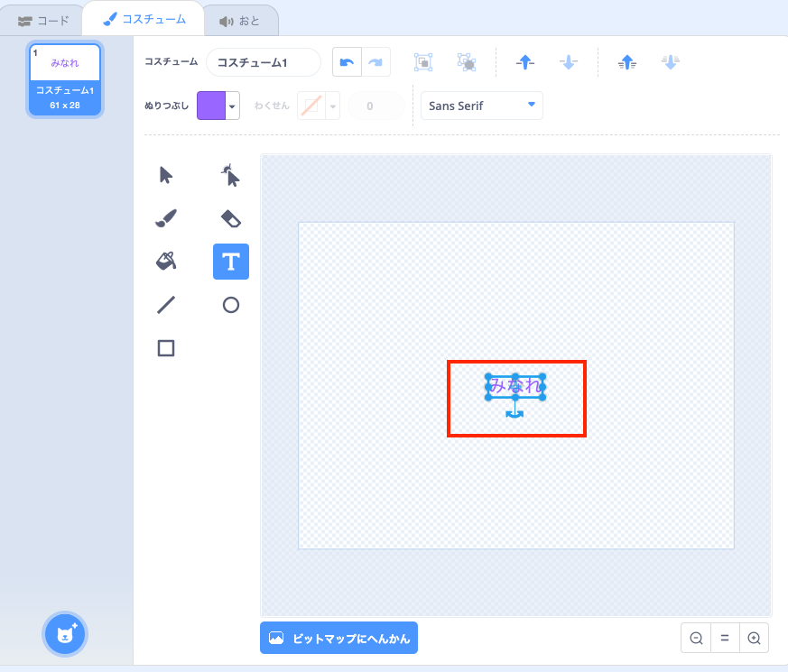Click the Group icon
Image resolution: width=788 pixels, height=672 pixels.
(x=423, y=62)
